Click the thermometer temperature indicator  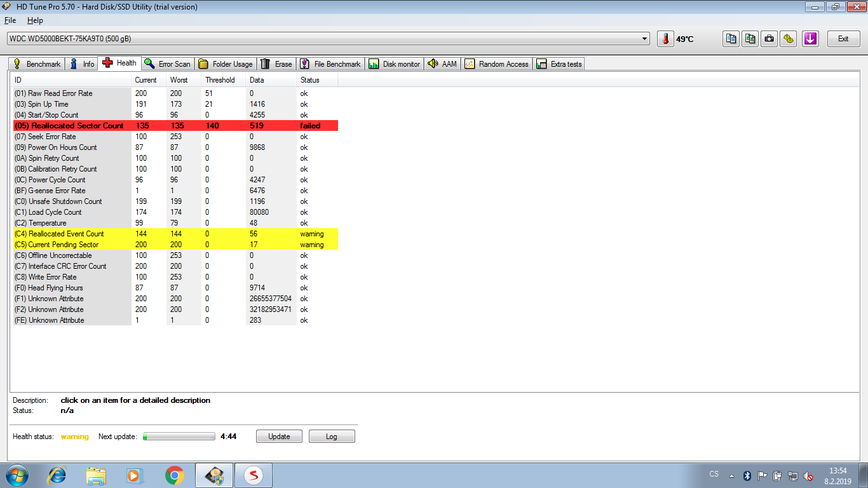665,39
